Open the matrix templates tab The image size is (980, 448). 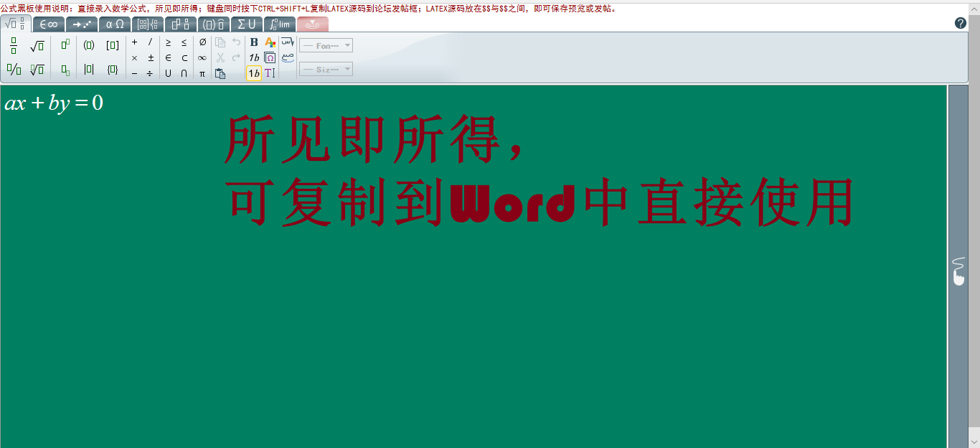(148, 24)
